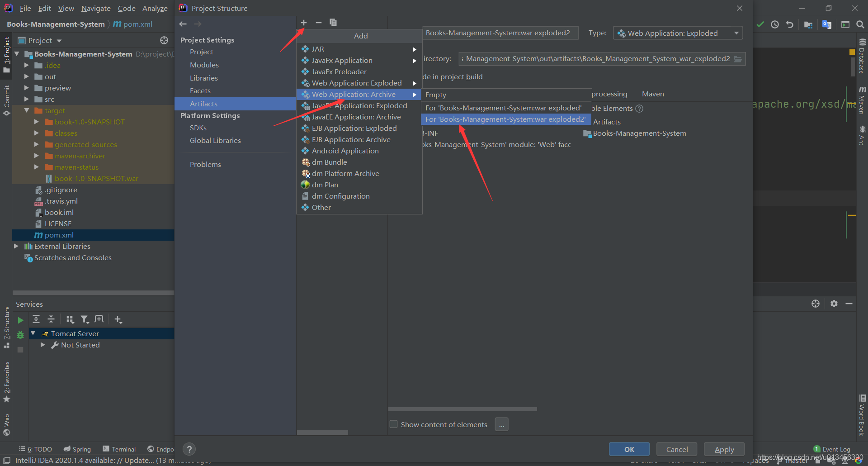Screen dimensions: 868x466
Task: Select Problems in the settings list
Action: tap(205, 165)
